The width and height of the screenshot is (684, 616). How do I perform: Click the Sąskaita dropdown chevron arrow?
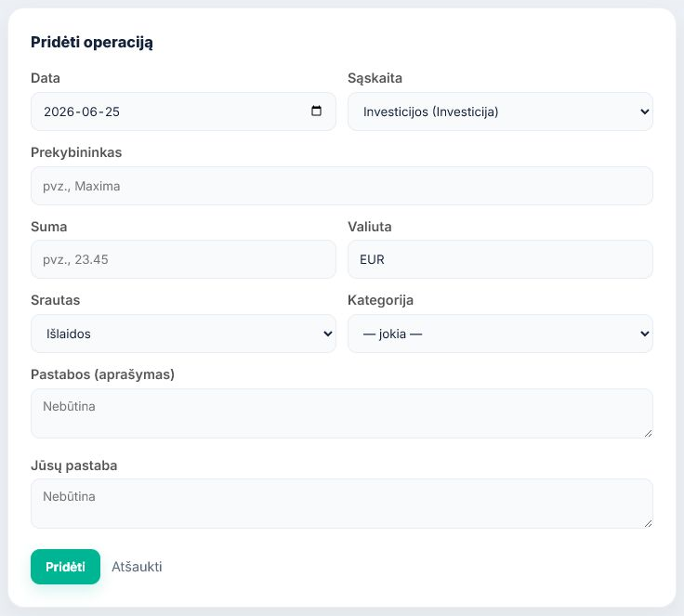(x=644, y=111)
